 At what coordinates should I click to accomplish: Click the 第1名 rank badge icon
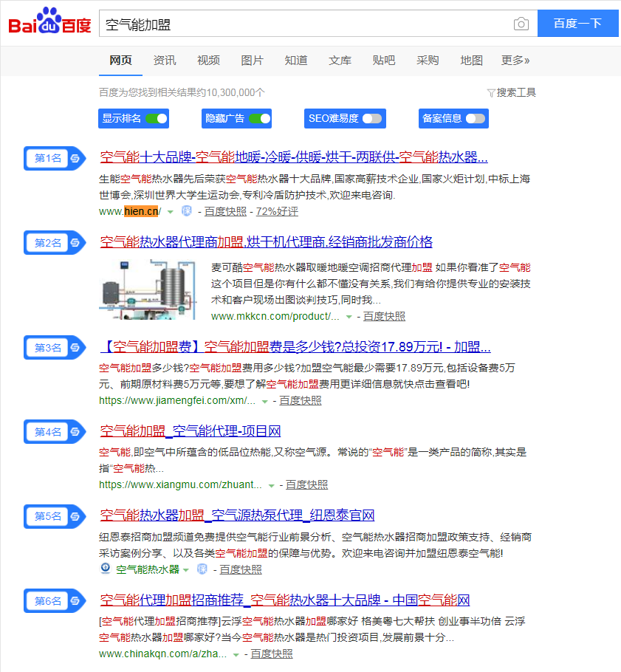coord(55,159)
